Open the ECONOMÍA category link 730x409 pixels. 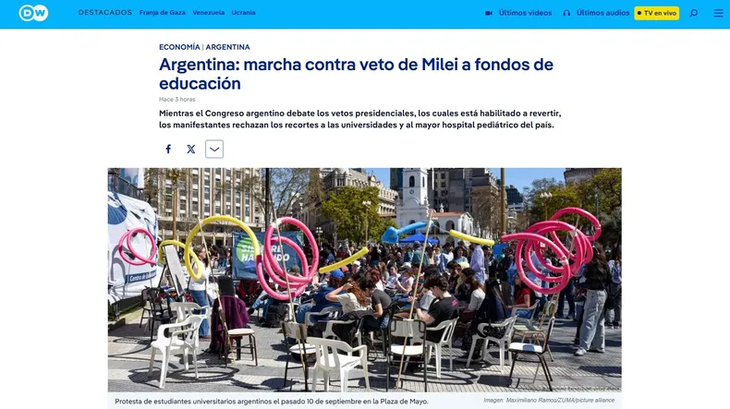pos(180,47)
